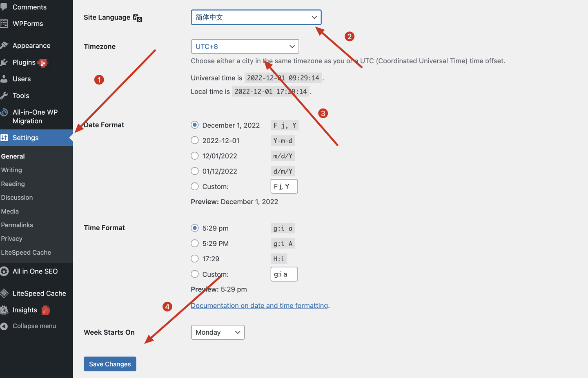Image resolution: width=588 pixels, height=378 pixels.
Task: Click the All-in-One WP Migration icon
Action: pyautogui.click(x=4, y=112)
